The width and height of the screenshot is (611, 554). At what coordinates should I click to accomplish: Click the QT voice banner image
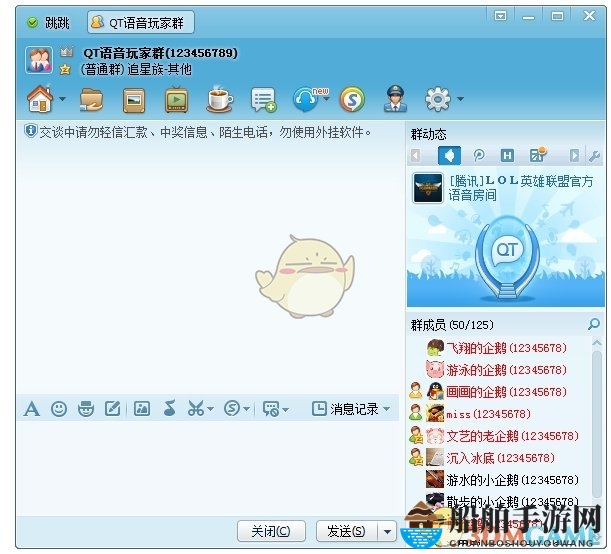click(x=506, y=257)
